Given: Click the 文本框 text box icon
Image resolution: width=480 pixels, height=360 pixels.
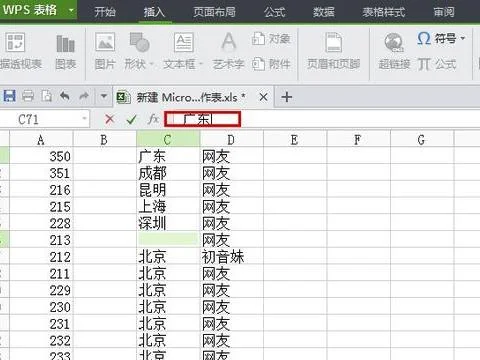Looking at the screenshot, I should [184, 42].
